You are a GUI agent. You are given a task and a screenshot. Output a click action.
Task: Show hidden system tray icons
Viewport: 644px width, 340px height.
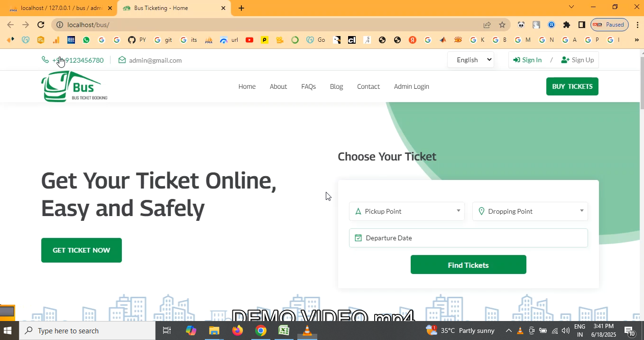point(509,331)
